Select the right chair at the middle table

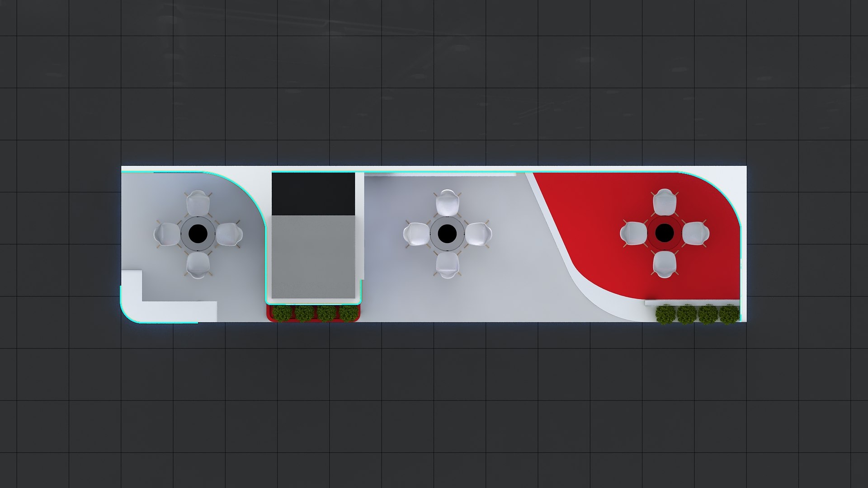coord(478,234)
